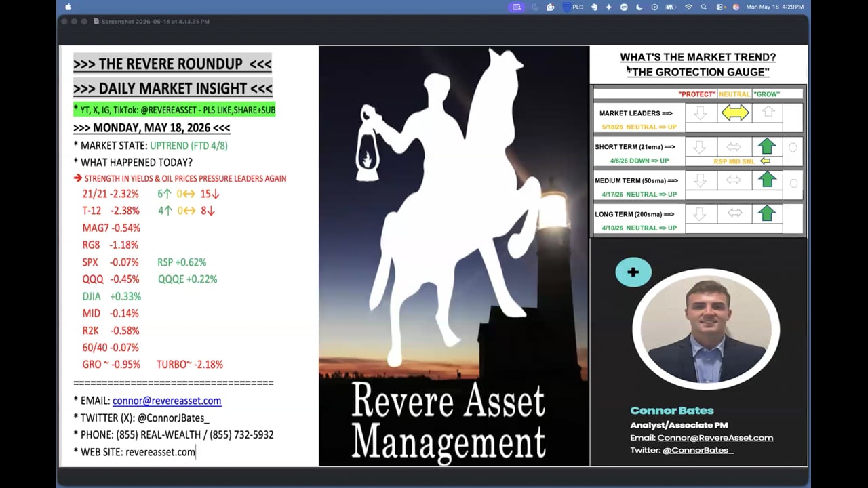Click the faded double arrow in Long Term row
This screenshot has width=868, height=488.
[734, 213]
